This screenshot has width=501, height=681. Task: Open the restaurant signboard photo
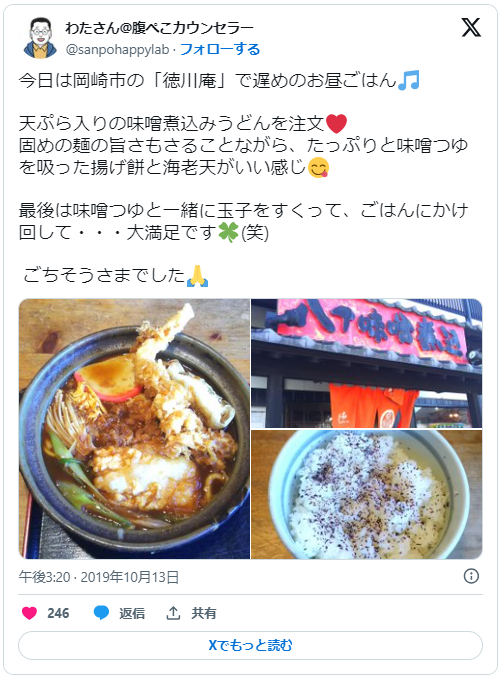tap(366, 363)
